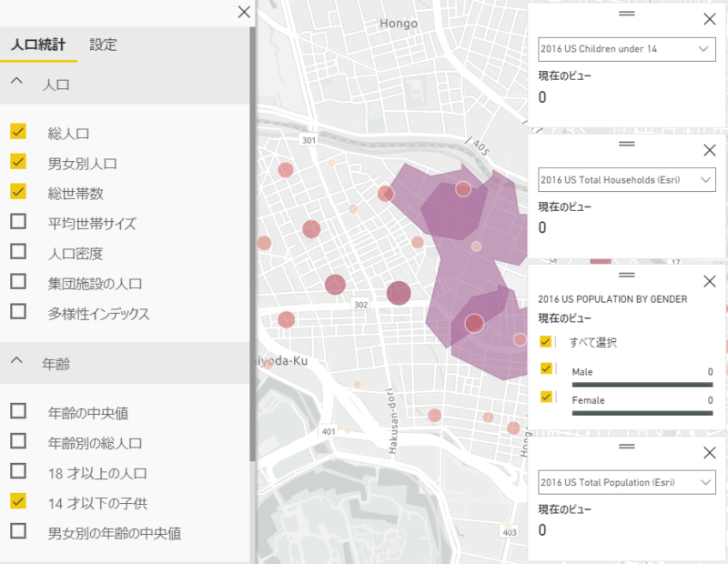Uncheck the Male checkbox

click(546, 368)
